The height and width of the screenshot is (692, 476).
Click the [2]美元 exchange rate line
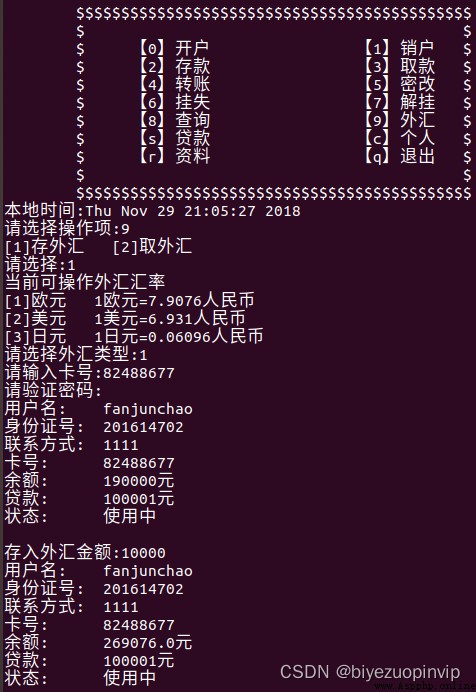(x=125, y=319)
